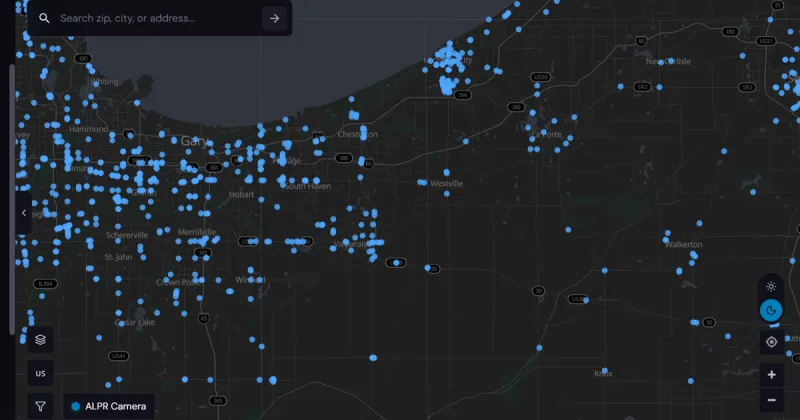Image resolution: width=800 pixels, height=420 pixels.
Task: Click the South Haven label
Action: [308, 186]
